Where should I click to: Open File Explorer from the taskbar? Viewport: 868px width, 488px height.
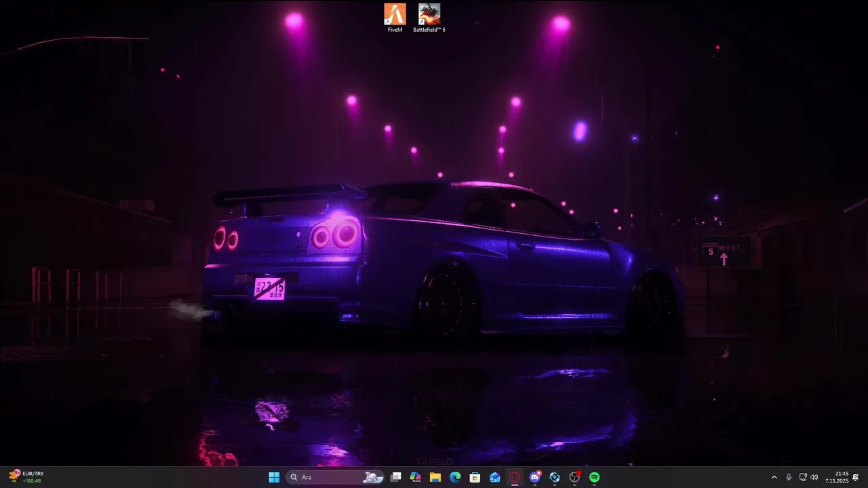point(435,477)
